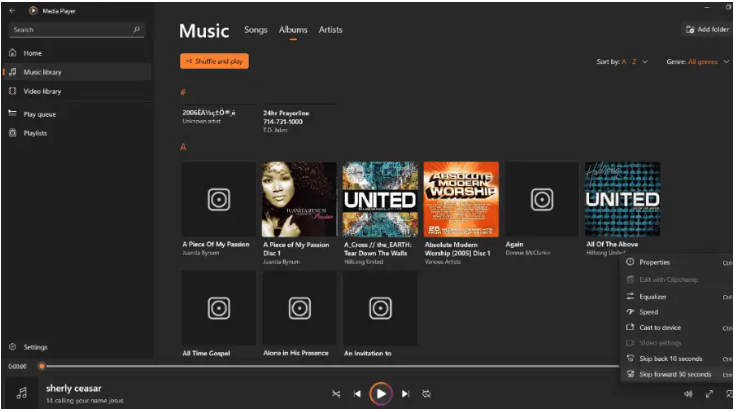Screen dimensions: 737x412
Task: Click the Playlists icon in sidebar
Action: tap(13, 133)
